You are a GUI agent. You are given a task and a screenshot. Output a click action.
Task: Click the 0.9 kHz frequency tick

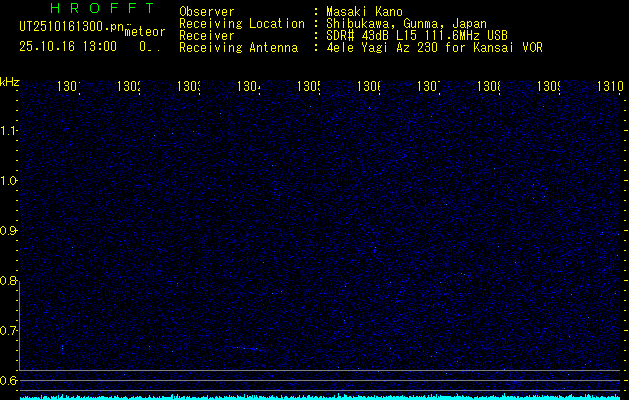pos(9,231)
